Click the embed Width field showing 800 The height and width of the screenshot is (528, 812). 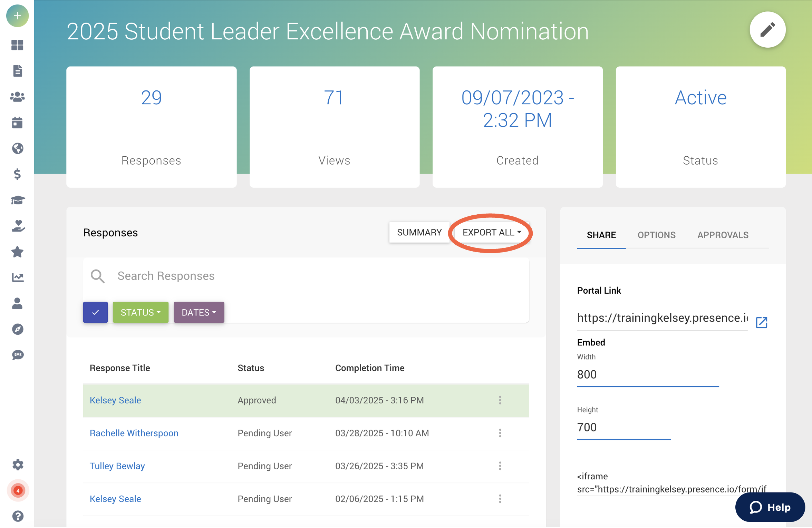648,375
